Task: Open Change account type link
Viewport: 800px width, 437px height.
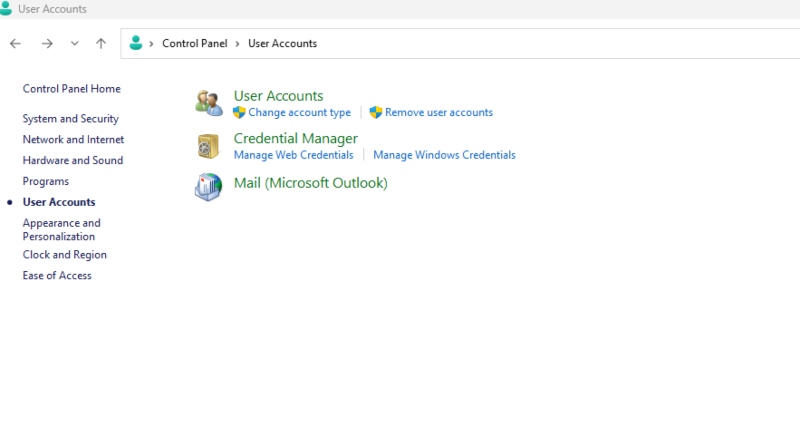Action: [299, 113]
